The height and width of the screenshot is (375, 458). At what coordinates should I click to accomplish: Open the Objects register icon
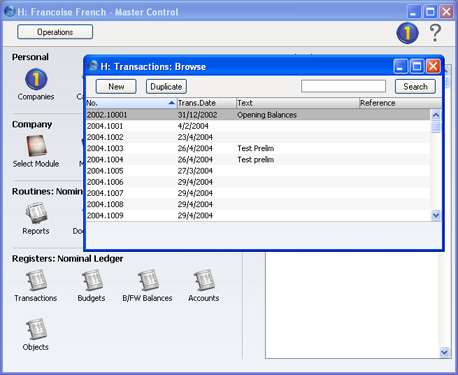point(36,329)
